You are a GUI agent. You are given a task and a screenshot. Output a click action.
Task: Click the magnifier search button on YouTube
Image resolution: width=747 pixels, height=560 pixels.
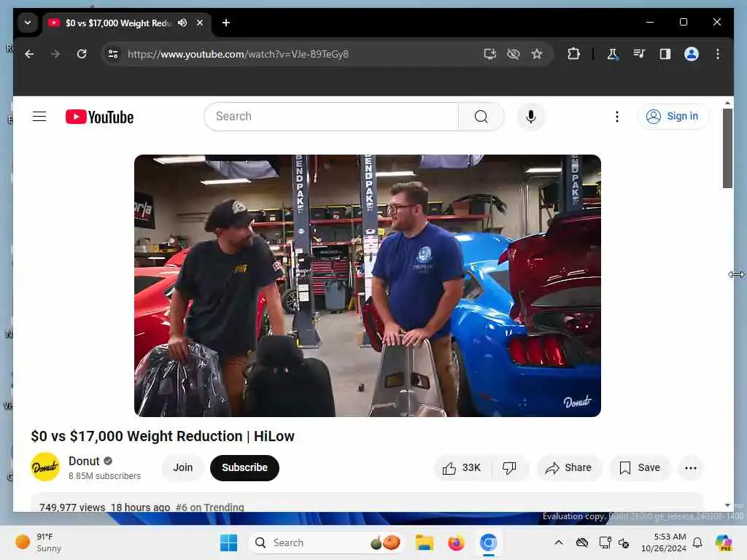tap(481, 117)
